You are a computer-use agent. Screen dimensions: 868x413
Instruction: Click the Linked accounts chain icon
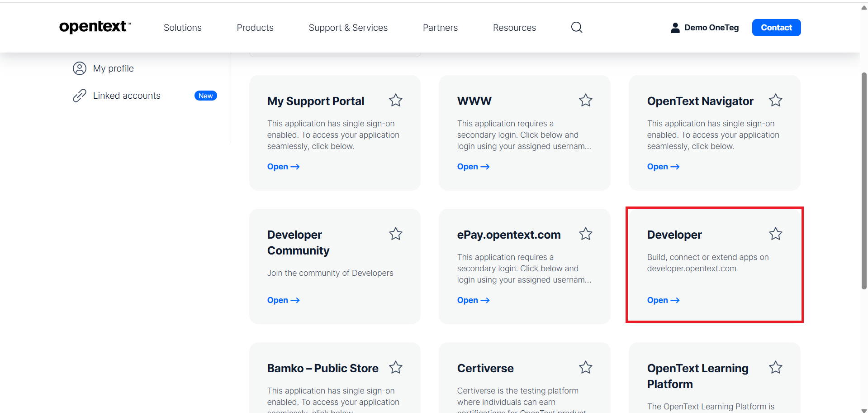click(80, 96)
